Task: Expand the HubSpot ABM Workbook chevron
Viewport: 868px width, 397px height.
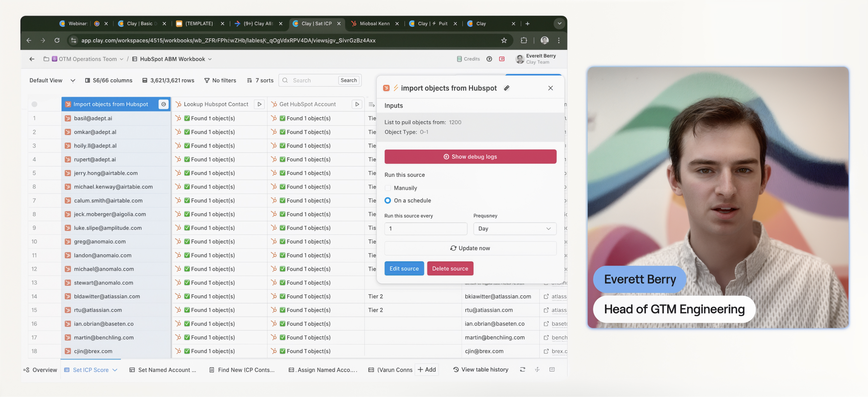Action: tap(210, 59)
